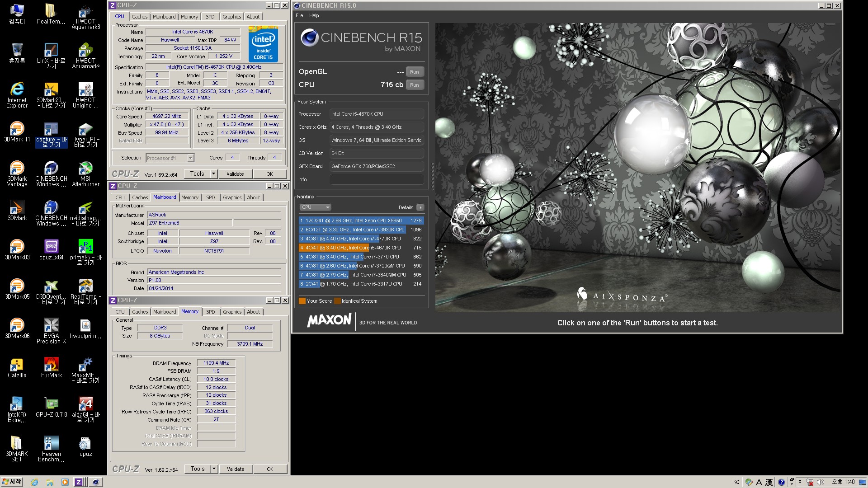
Task: Open Heaven Benchmark desktop icon
Action: (51, 449)
